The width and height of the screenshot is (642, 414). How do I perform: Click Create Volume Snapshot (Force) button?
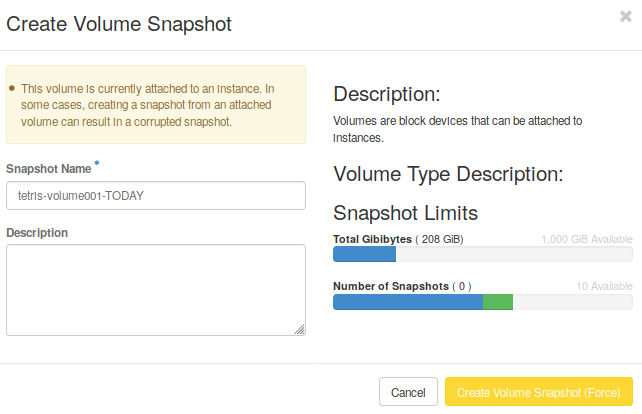click(538, 392)
